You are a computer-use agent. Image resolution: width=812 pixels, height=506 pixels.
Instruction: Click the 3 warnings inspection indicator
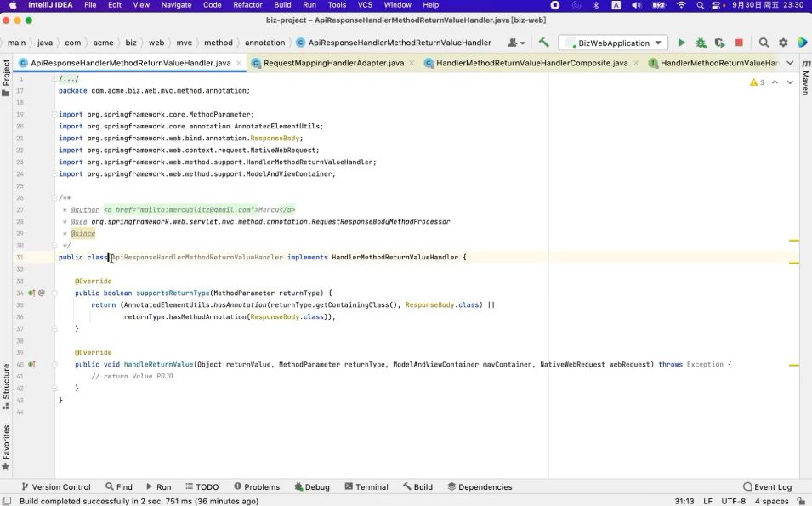(757, 82)
